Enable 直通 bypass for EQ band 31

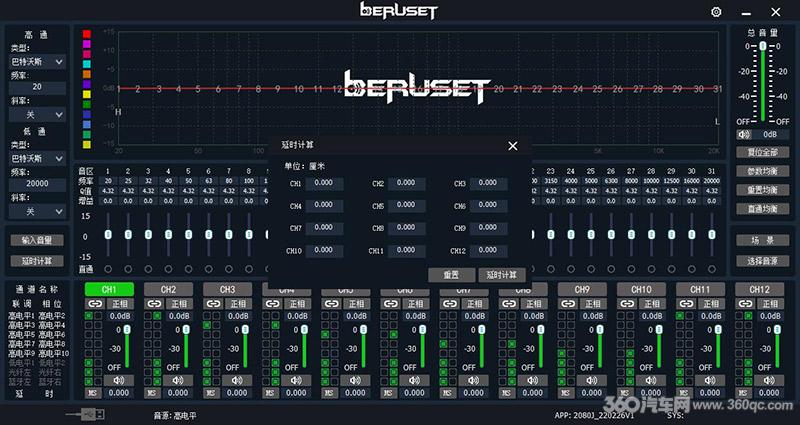click(x=712, y=269)
